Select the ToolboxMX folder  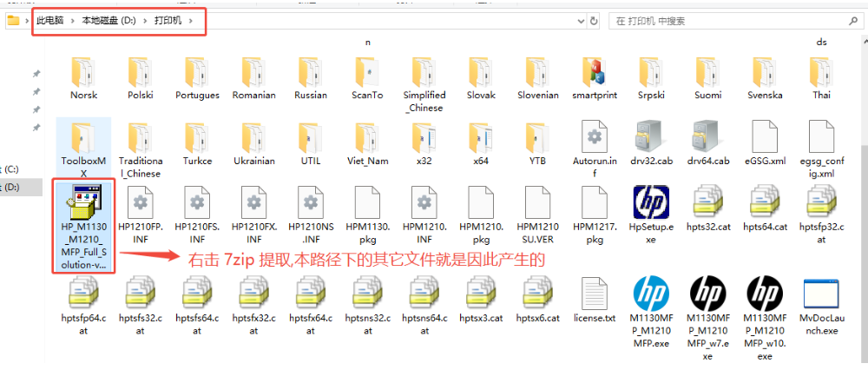[x=84, y=149]
